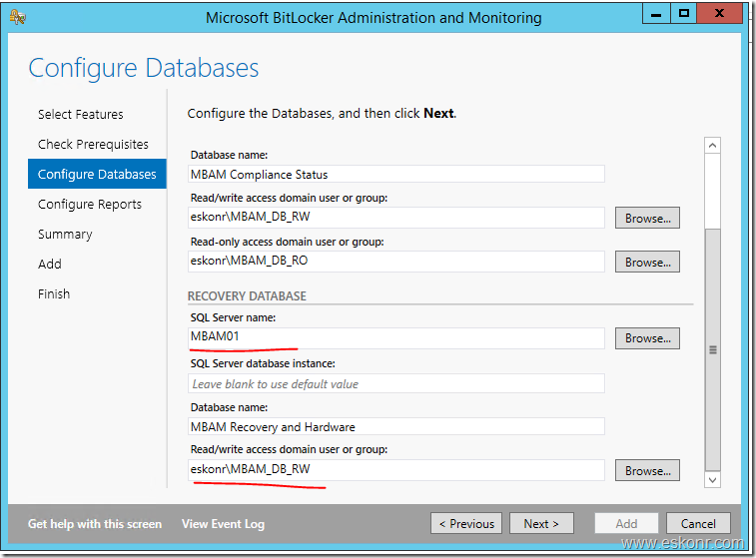The image size is (756, 558).
Task: Click the MBAM application icon in title bar
Action: point(17,17)
